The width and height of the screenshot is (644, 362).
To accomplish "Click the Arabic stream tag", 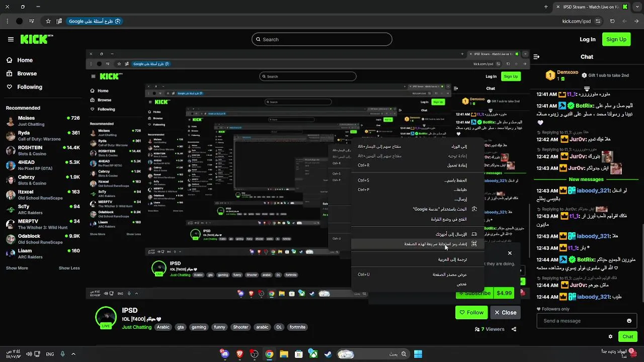I will click(x=163, y=327).
